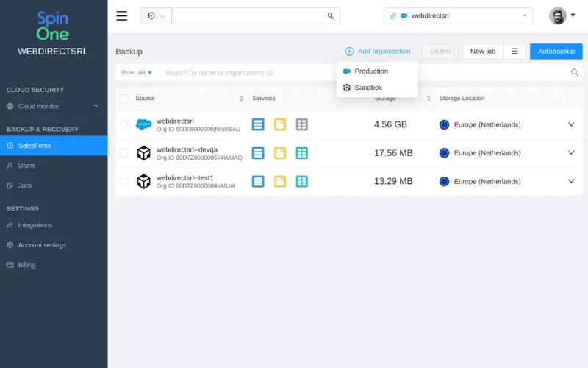The image size is (588, 368).
Task: Click the cube icon beside Sandbox
Action: 346,88
